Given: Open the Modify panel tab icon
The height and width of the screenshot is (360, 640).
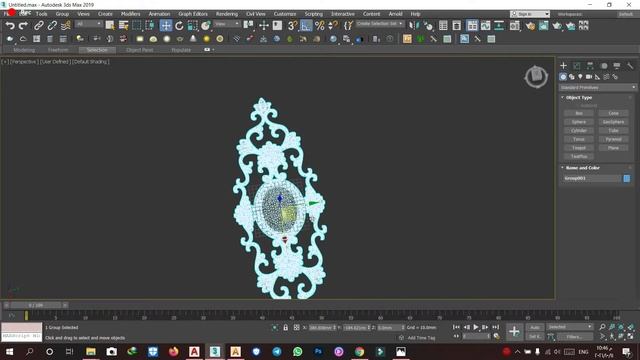Looking at the screenshot, I should [x=577, y=66].
